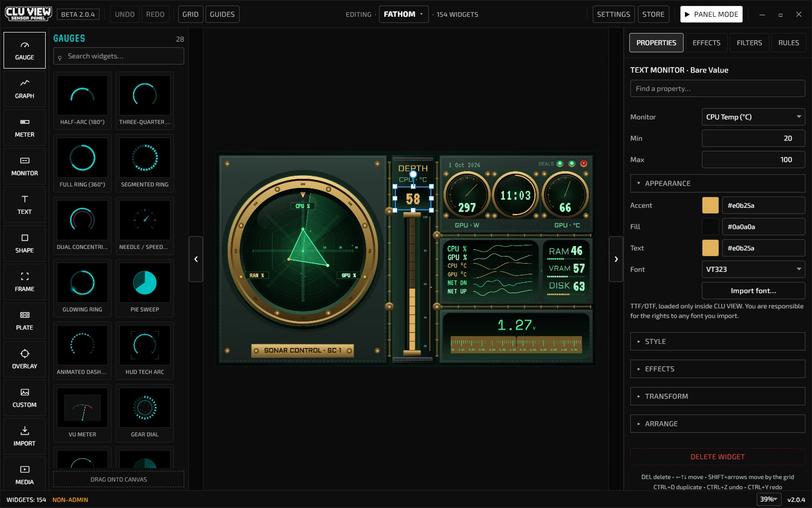Expand the Style section
Image resolution: width=812 pixels, height=508 pixels.
tap(718, 341)
